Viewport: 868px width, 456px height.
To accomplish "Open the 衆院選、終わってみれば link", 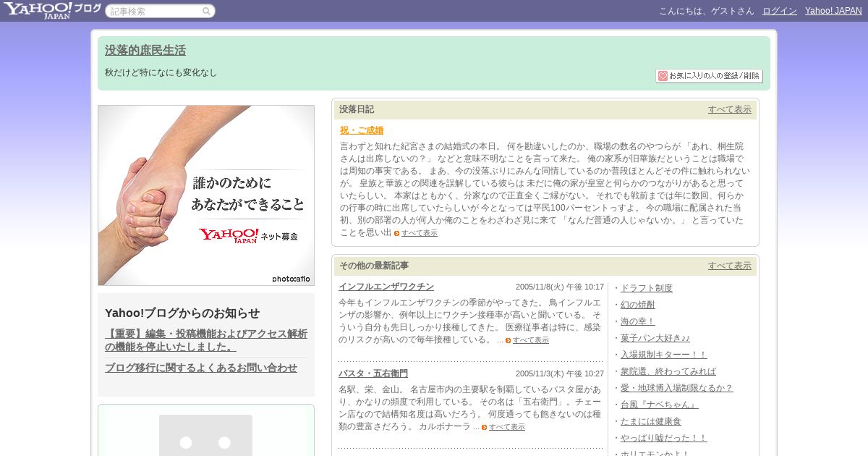I will point(668,371).
